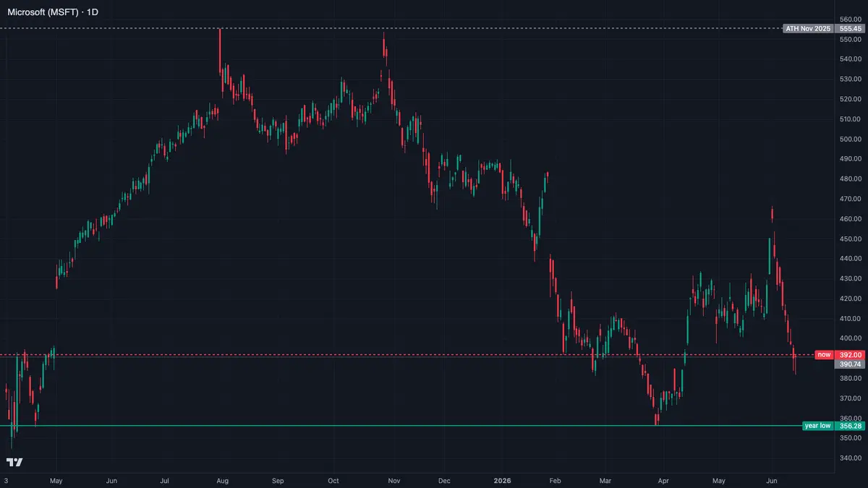The height and width of the screenshot is (488, 868).
Task: Click the Microsoft (MSFT) · 1D chart title
Action: [x=52, y=12]
